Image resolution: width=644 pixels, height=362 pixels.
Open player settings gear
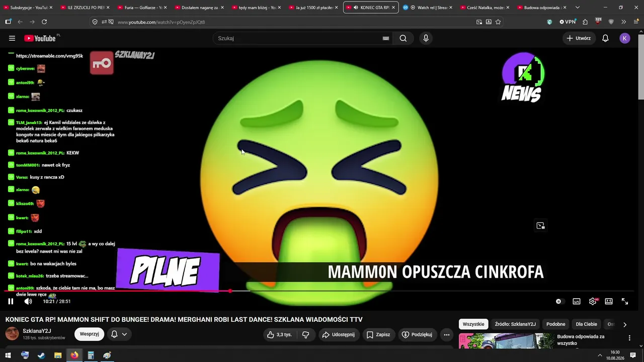(x=593, y=301)
